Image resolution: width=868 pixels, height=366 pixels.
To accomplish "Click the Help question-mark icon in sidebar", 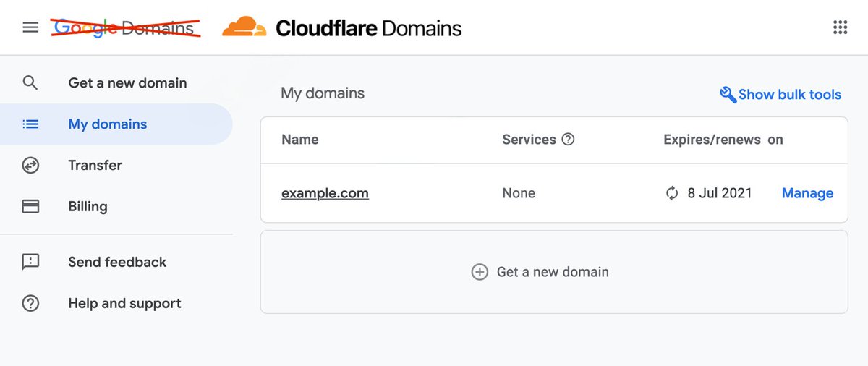I will [x=30, y=303].
